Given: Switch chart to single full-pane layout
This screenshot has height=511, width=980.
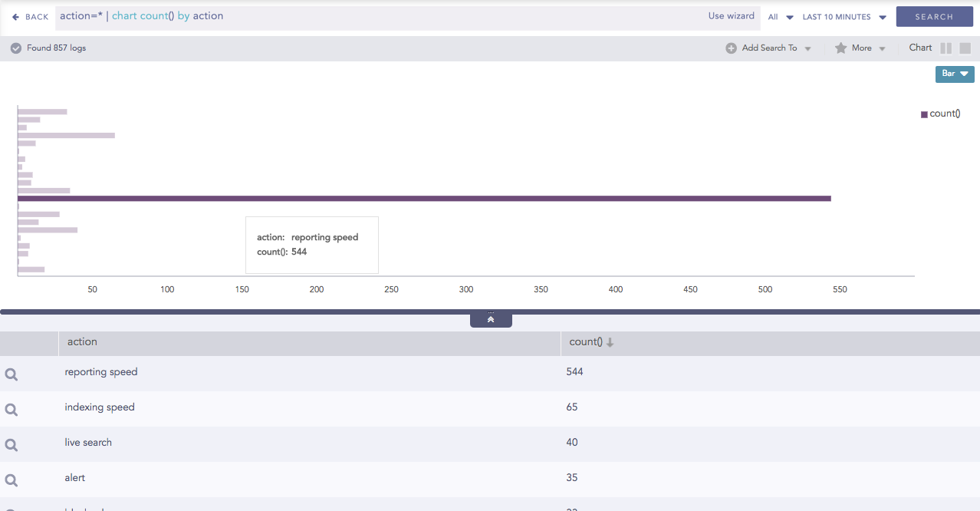Looking at the screenshot, I should (965, 48).
